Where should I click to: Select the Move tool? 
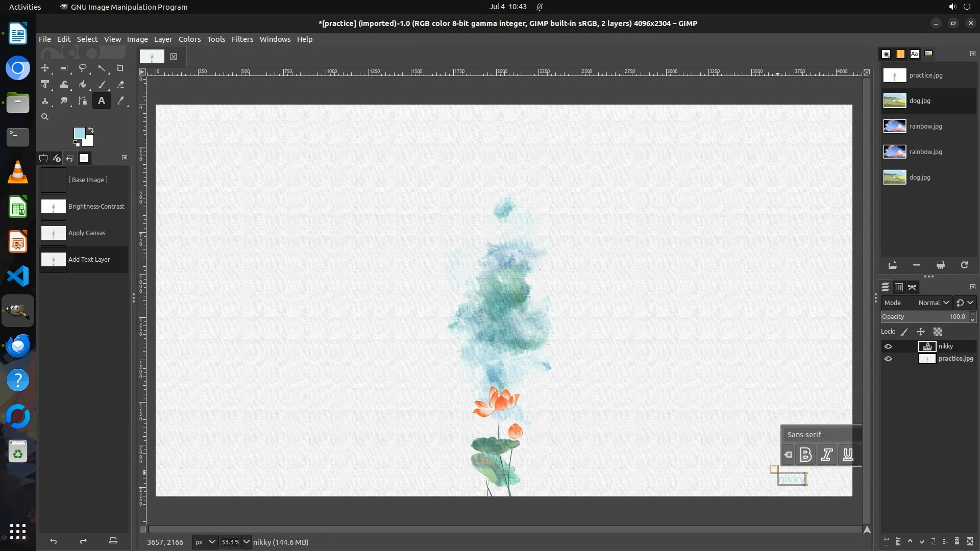tap(45, 68)
